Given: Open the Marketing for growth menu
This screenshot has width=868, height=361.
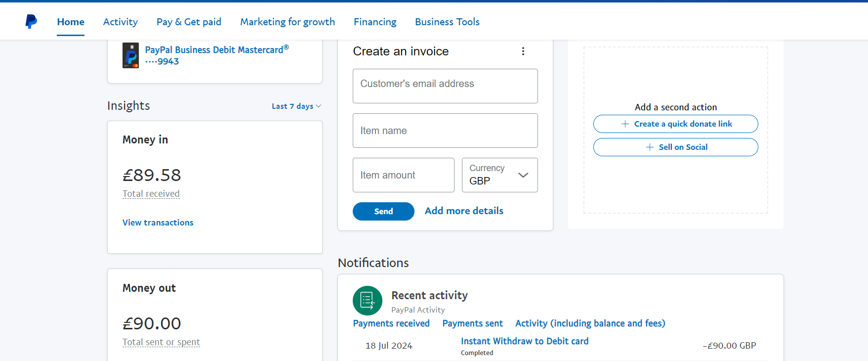Looking at the screenshot, I should 288,22.
